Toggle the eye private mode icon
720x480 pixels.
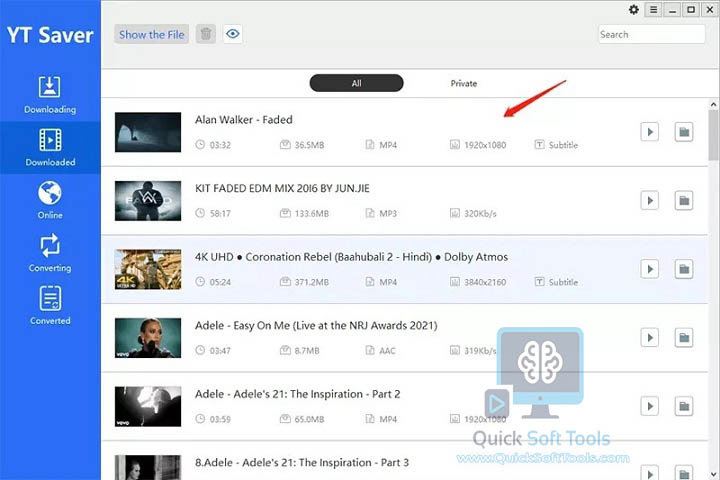click(233, 34)
